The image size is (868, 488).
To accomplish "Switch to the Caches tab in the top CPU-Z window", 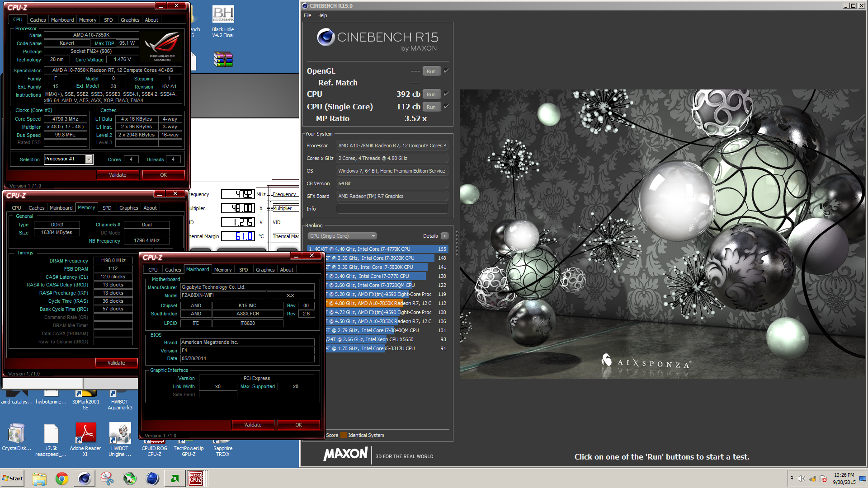I will tap(38, 20).
